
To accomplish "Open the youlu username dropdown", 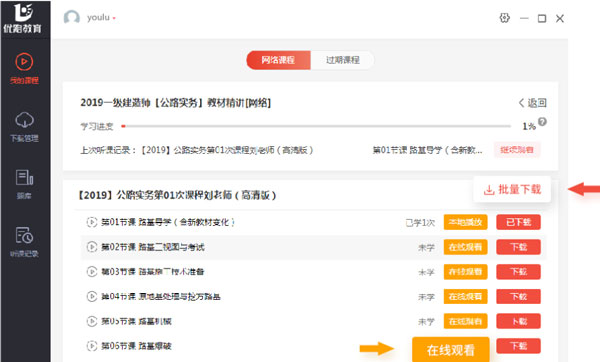I will click(101, 18).
